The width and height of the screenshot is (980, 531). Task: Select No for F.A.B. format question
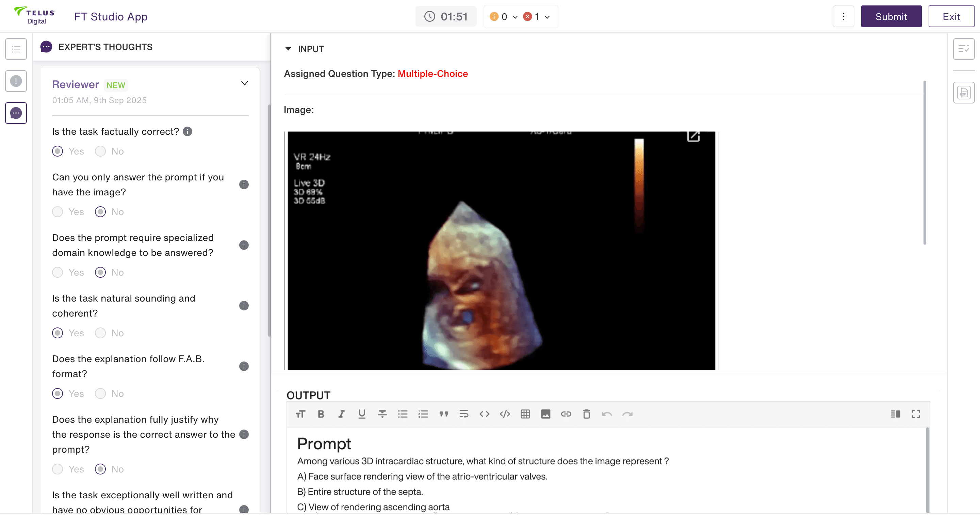[x=100, y=393]
